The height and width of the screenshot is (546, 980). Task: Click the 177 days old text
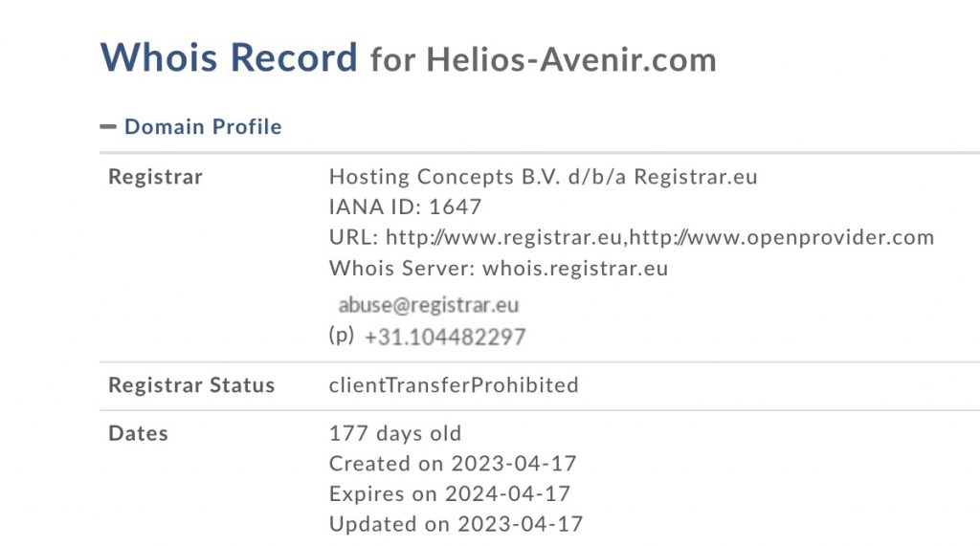[394, 433]
